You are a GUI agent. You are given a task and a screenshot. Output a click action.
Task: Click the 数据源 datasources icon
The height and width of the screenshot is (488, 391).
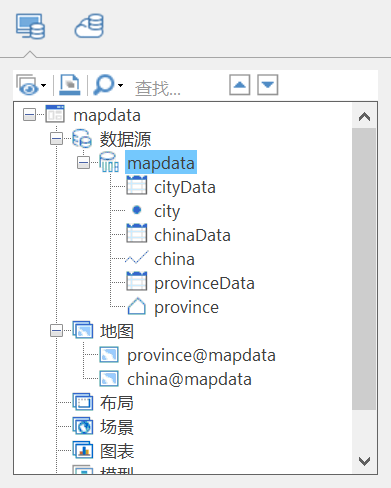(x=82, y=138)
